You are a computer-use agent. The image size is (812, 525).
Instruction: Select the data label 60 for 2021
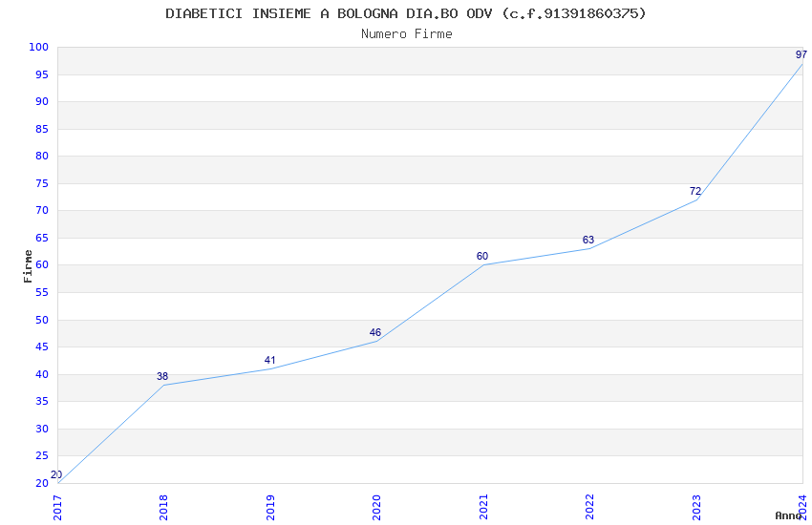click(482, 256)
